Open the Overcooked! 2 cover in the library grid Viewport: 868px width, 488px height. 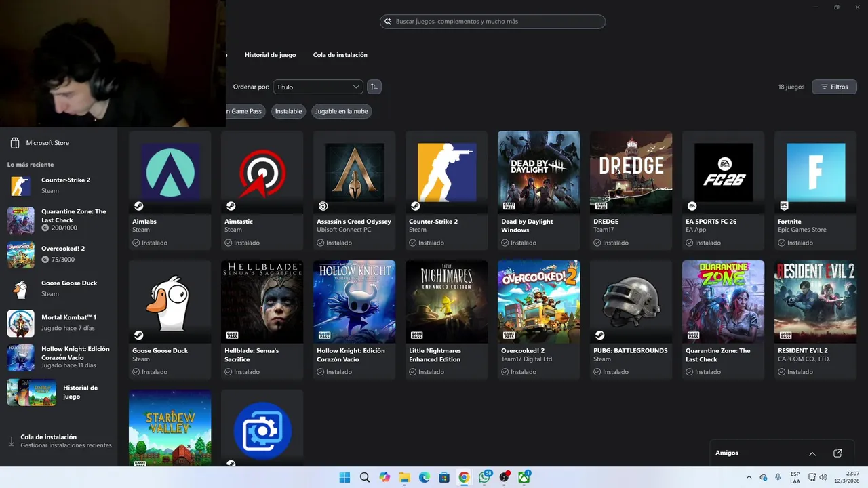point(538,302)
